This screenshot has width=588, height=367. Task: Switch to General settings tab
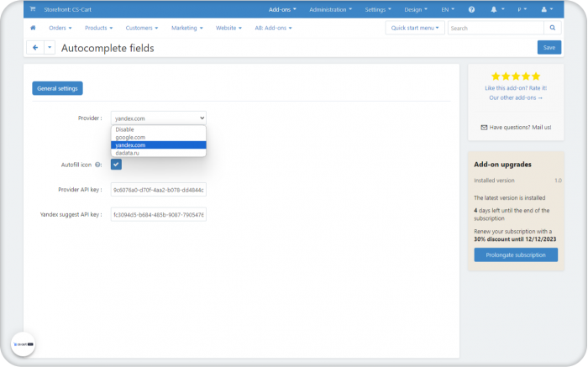(57, 88)
